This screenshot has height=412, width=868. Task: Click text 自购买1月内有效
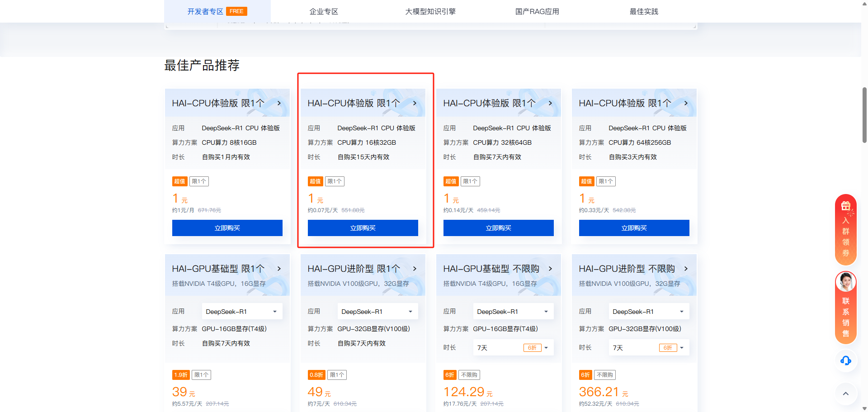(226, 157)
